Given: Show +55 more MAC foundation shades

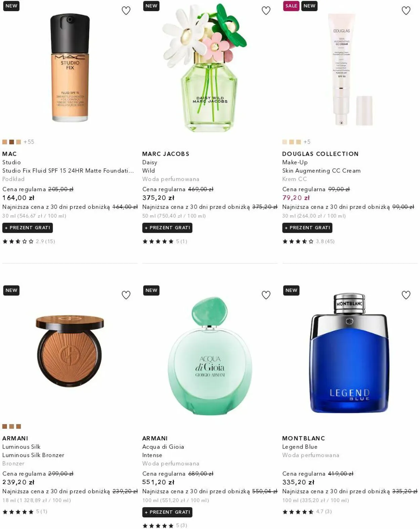Looking at the screenshot, I should (29, 142).
